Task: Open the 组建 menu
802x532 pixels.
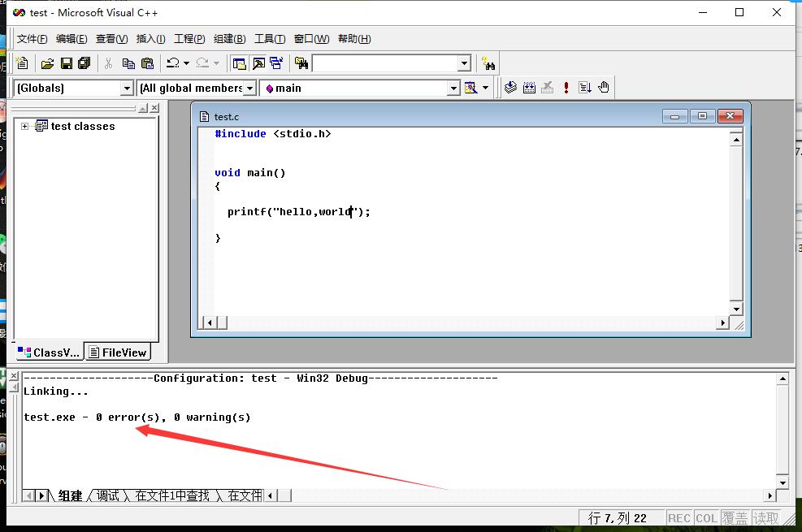Action: 228,38
